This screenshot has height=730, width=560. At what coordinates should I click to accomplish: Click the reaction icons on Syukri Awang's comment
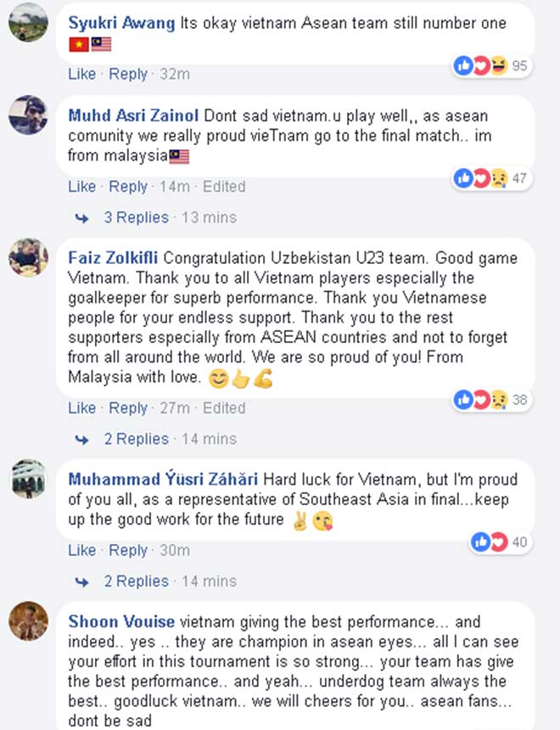(x=480, y=65)
